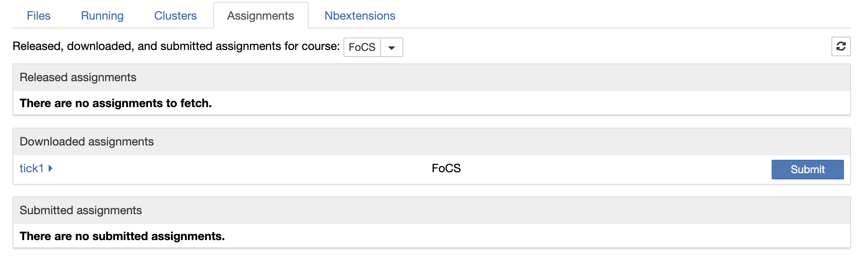
Task: Click the "no assignments to fetch" message
Action: pyautogui.click(x=116, y=103)
